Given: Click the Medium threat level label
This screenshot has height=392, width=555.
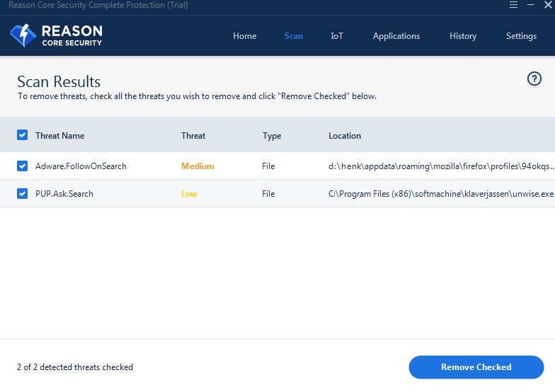Looking at the screenshot, I should [x=198, y=166].
